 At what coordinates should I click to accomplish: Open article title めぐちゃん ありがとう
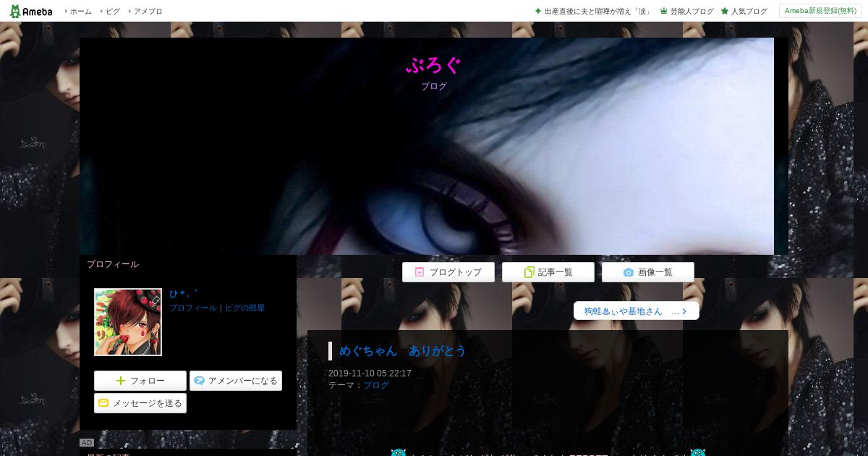coord(403,351)
